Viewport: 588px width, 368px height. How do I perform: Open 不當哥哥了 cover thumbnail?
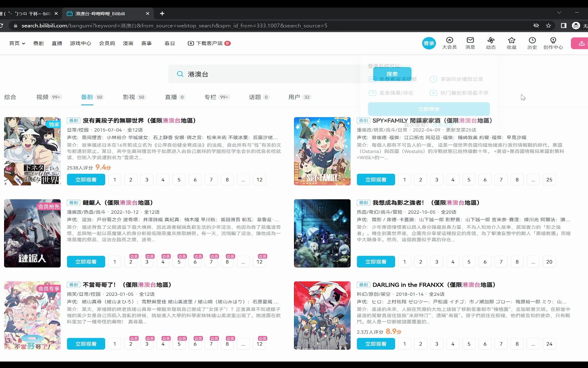(x=32, y=316)
